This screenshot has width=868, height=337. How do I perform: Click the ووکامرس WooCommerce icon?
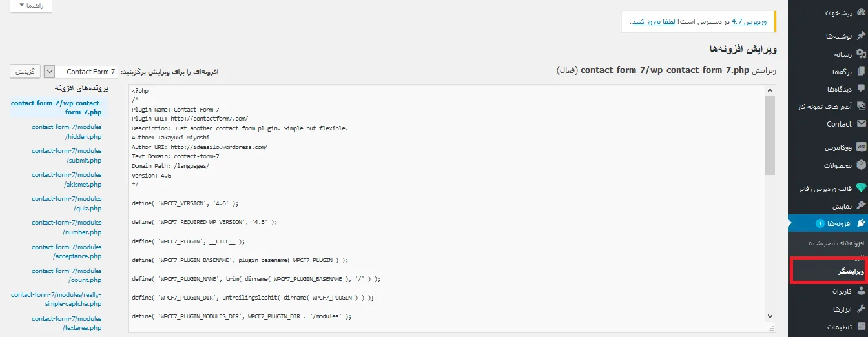coord(861,147)
